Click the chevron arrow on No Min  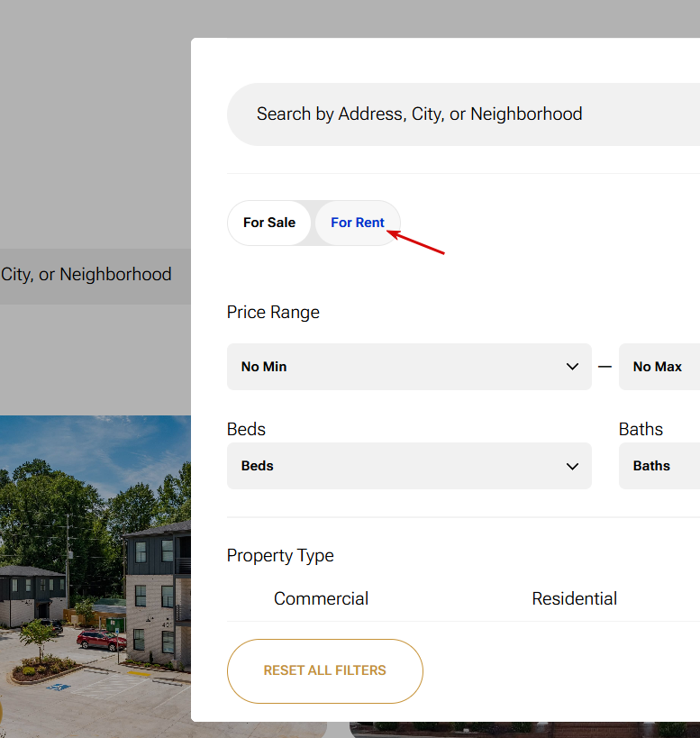tap(572, 367)
